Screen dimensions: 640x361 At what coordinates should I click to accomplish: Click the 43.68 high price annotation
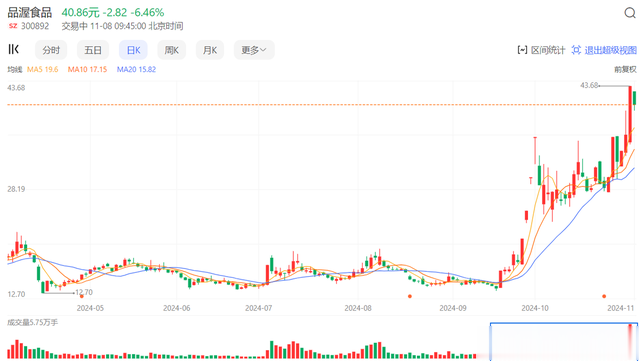point(589,85)
